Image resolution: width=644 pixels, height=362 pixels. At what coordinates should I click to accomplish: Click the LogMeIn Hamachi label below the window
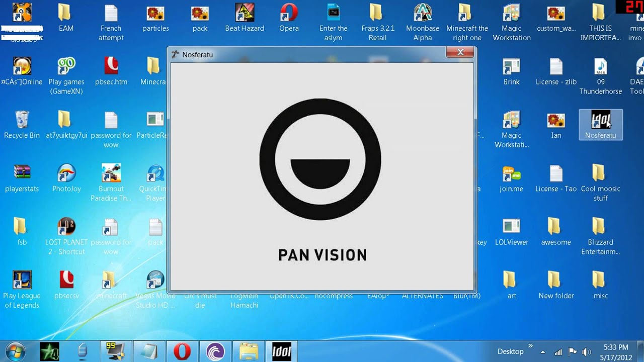pos(245,301)
